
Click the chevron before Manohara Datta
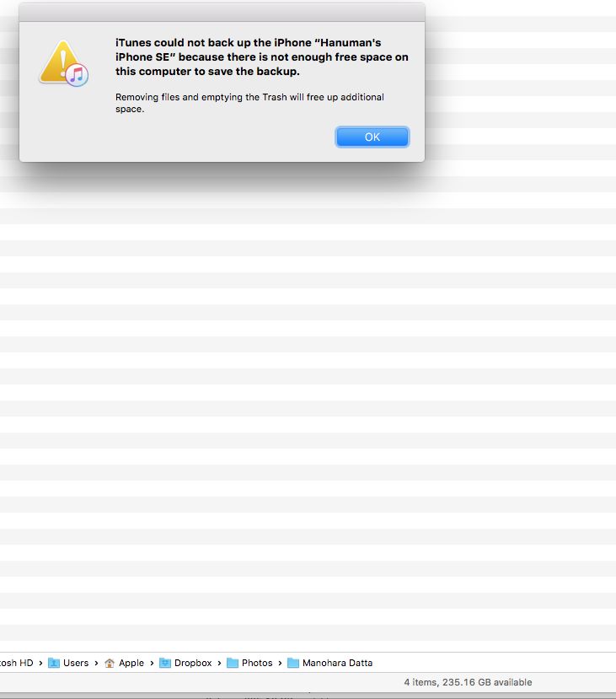[x=280, y=664]
